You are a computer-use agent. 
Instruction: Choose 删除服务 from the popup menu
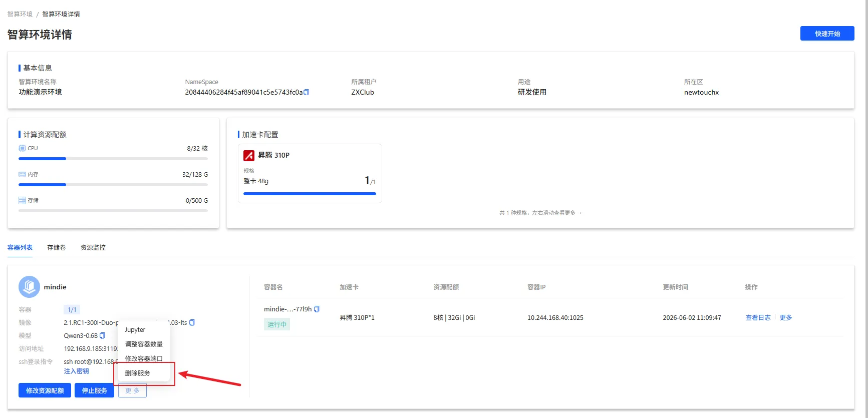pyautogui.click(x=144, y=373)
